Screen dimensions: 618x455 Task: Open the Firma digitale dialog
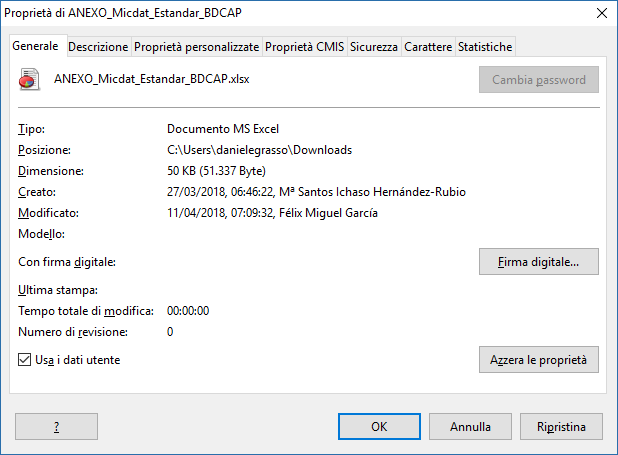pos(539,261)
